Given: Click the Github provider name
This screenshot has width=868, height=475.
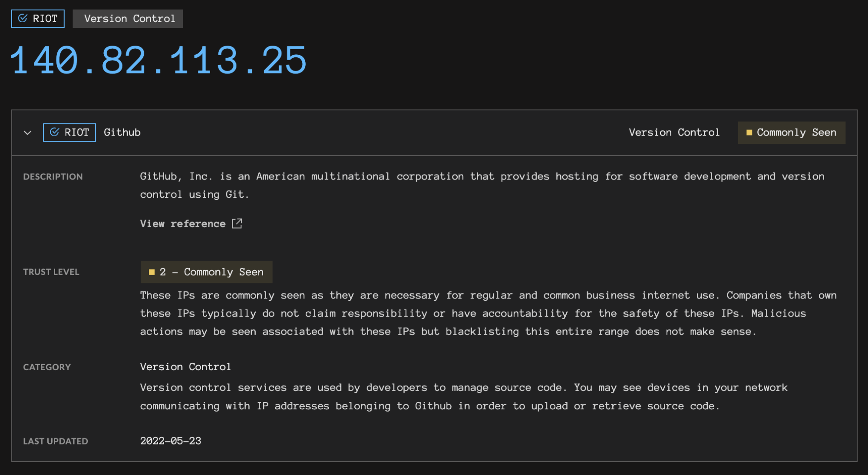Looking at the screenshot, I should click(122, 133).
